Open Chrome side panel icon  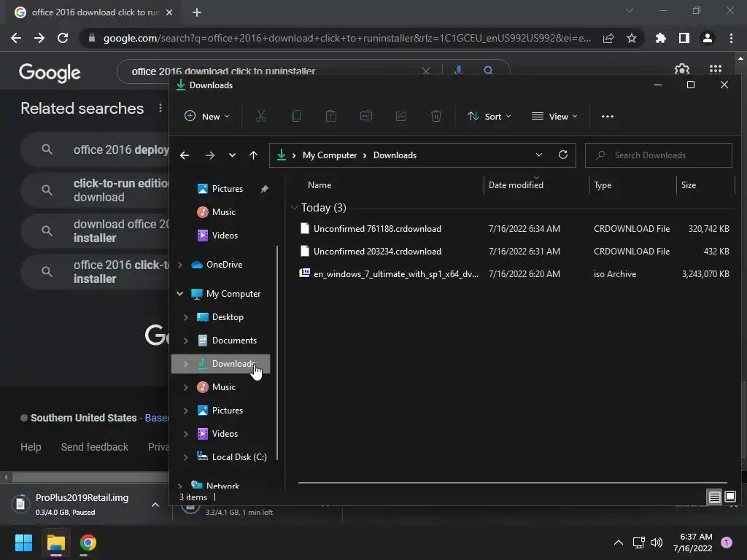point(684,38)
